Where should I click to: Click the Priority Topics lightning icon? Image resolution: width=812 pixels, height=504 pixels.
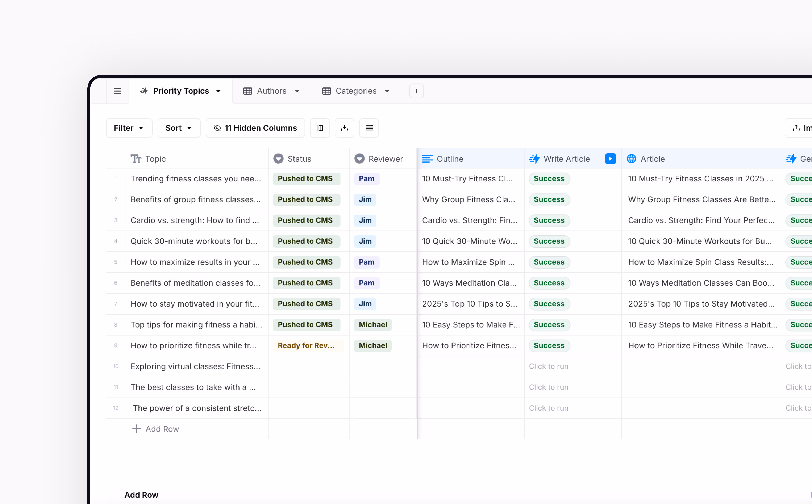coord(144,91)
